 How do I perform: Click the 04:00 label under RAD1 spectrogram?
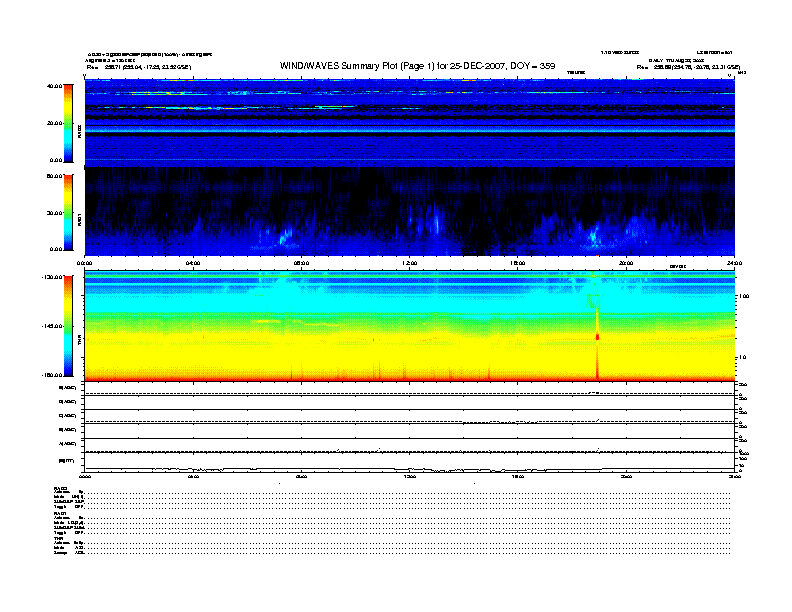coord(193,263)
